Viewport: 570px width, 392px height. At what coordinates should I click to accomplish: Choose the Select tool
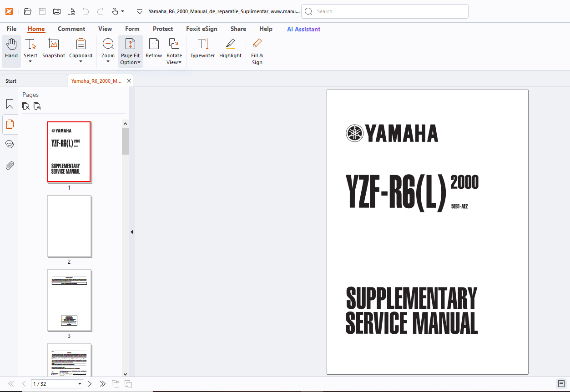click(30, 51)
